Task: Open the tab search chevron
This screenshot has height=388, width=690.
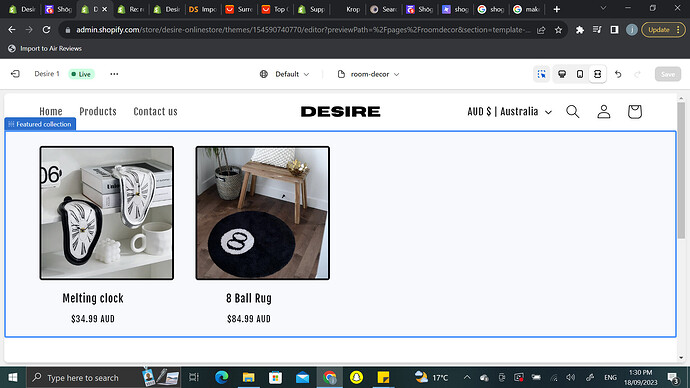Action: 603,8
